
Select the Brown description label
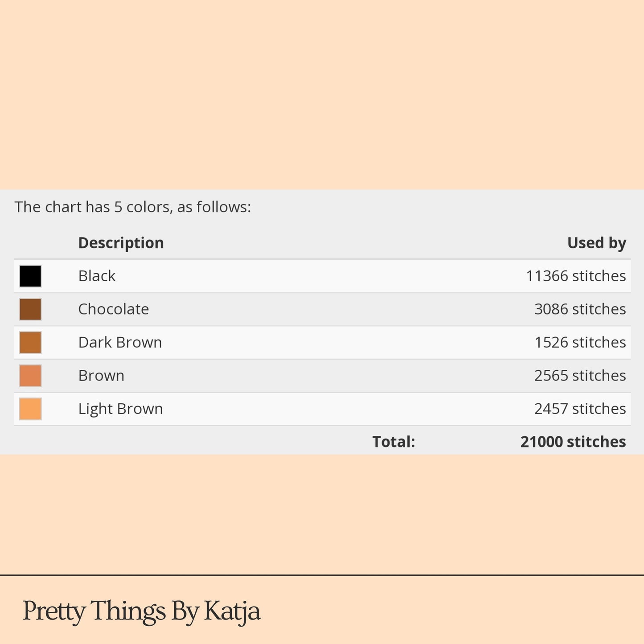pyautogui.click(x=101, y=375)
